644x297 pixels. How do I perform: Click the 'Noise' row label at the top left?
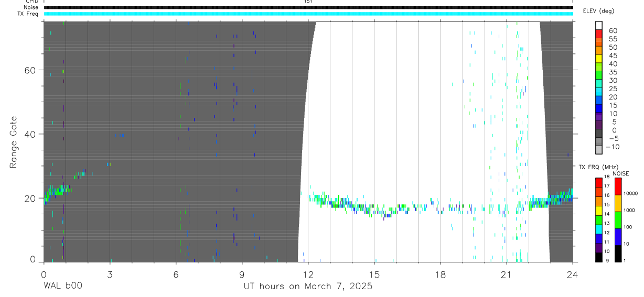(31, 7)
